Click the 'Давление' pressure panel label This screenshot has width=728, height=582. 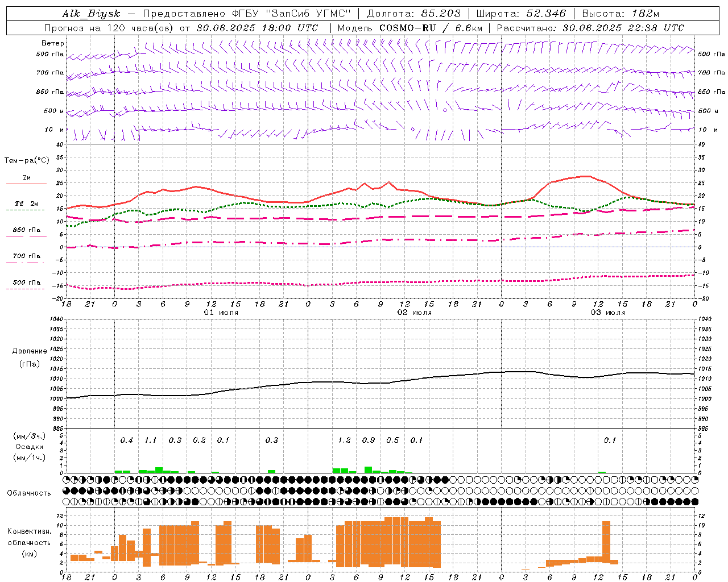point(30,351)
